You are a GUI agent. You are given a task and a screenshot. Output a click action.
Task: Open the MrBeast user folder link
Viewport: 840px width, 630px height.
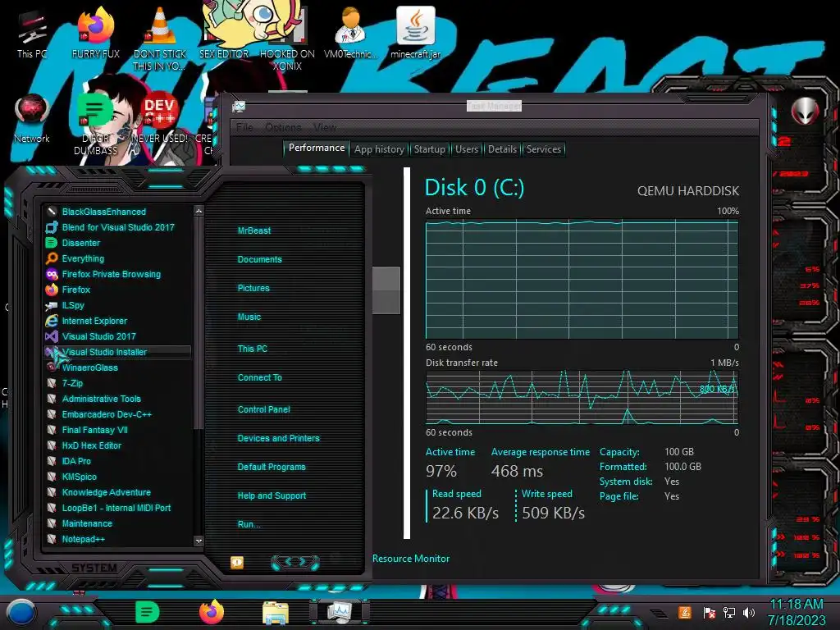(x=254, y=231)
